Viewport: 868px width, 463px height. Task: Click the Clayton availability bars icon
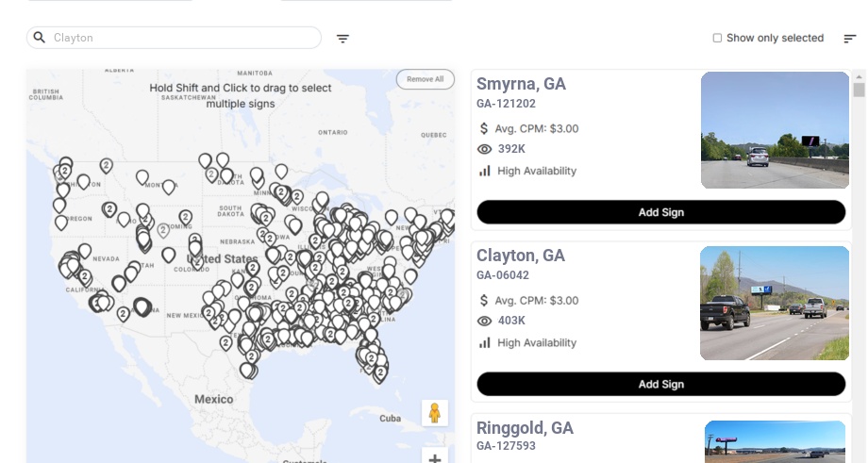pyautogui.click(x=485, y=343)
